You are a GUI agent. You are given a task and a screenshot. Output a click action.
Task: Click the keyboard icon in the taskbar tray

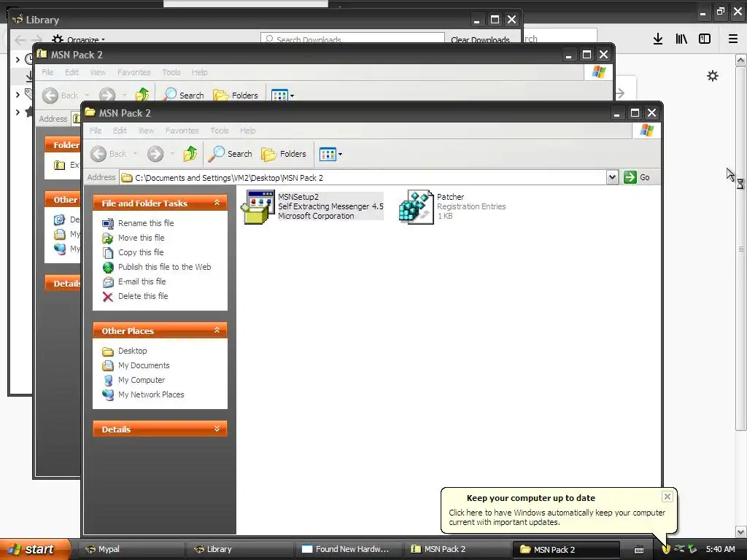[639, 550]
